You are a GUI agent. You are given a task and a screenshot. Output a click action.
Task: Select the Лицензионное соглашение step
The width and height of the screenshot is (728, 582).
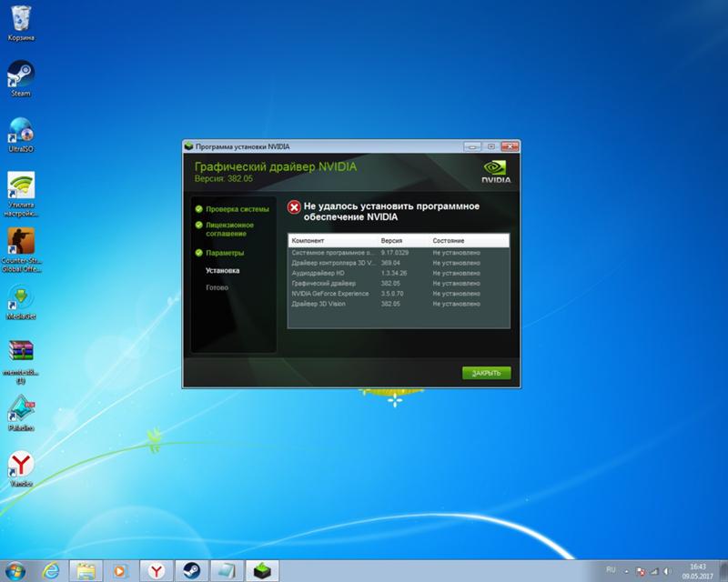click(x=230, y=229)
